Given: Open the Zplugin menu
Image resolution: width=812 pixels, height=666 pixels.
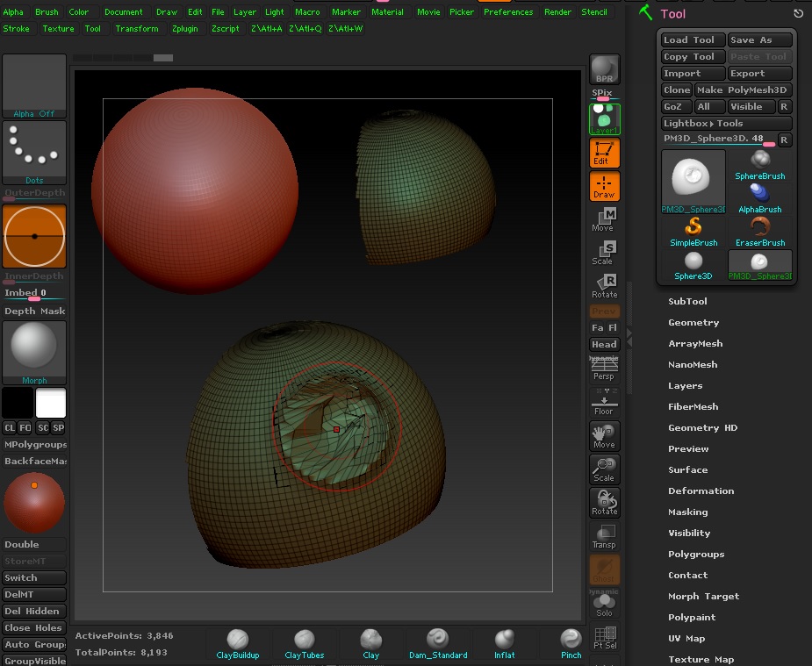Looking at the screenshot, I should pyautogui.click(x=185, y=28).
